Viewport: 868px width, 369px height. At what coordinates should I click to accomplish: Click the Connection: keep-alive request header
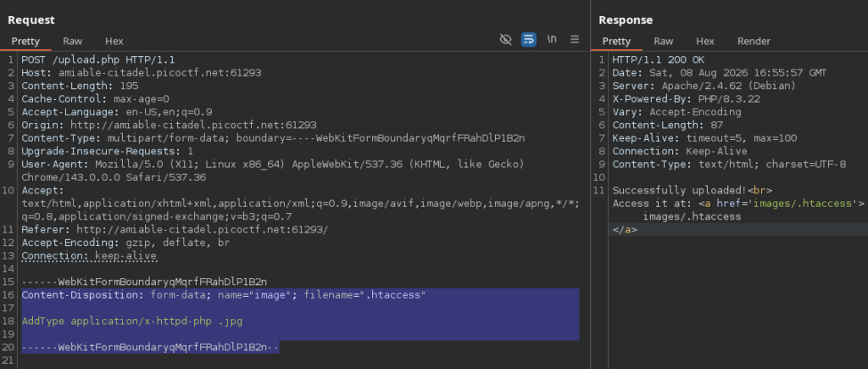point(89,256)
